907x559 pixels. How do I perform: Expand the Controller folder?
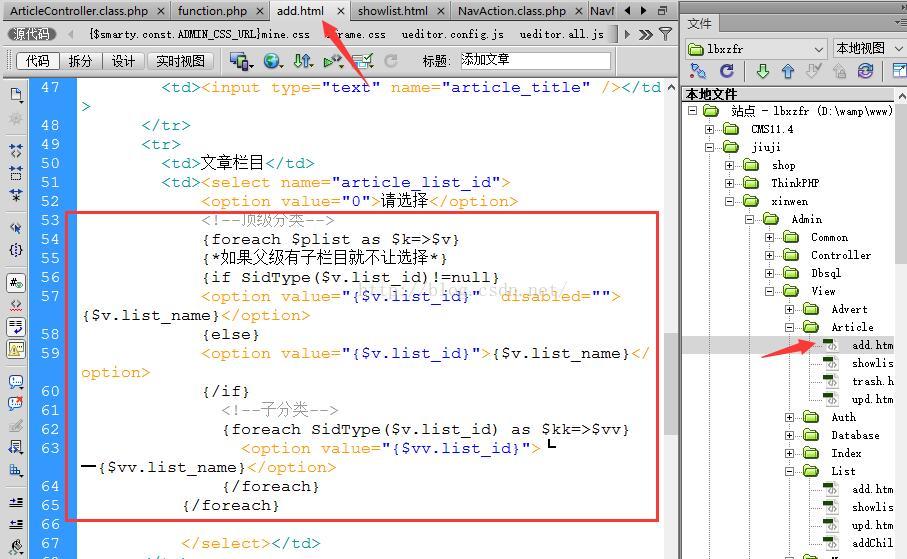point(769,255)
